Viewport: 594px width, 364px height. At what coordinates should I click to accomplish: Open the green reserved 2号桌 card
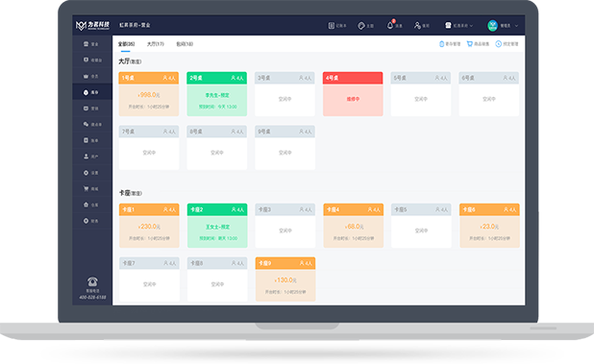click(216, 94)
